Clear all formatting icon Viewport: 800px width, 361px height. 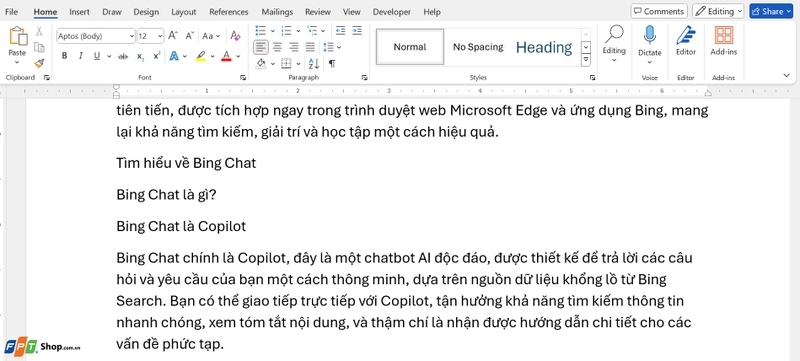[235, 36]
